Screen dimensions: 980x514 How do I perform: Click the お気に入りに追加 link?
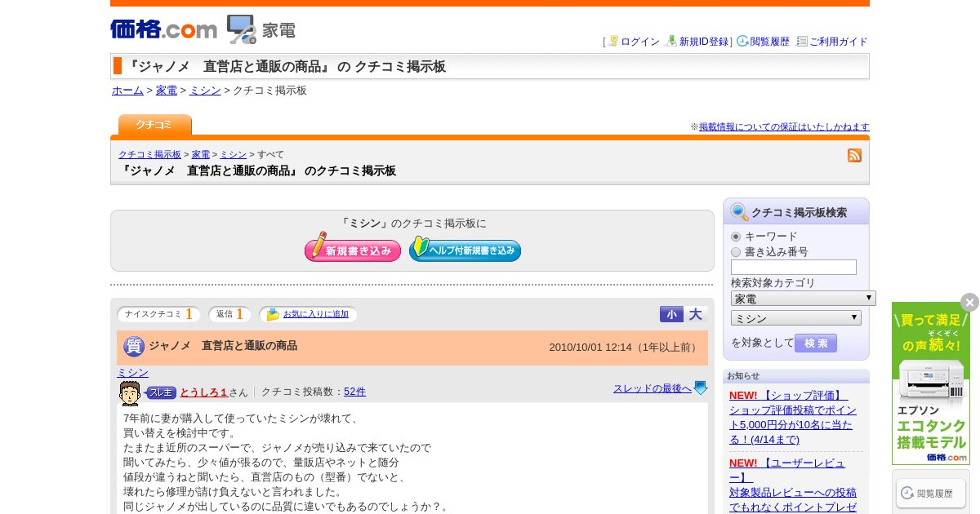[316, 314]
